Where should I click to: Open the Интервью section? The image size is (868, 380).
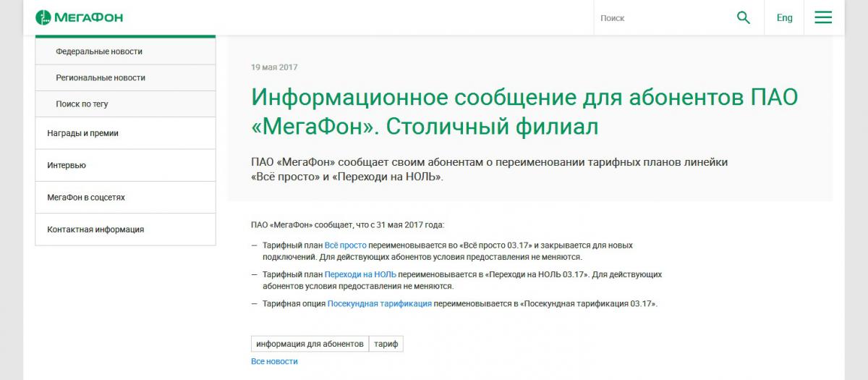coord(67,165)
